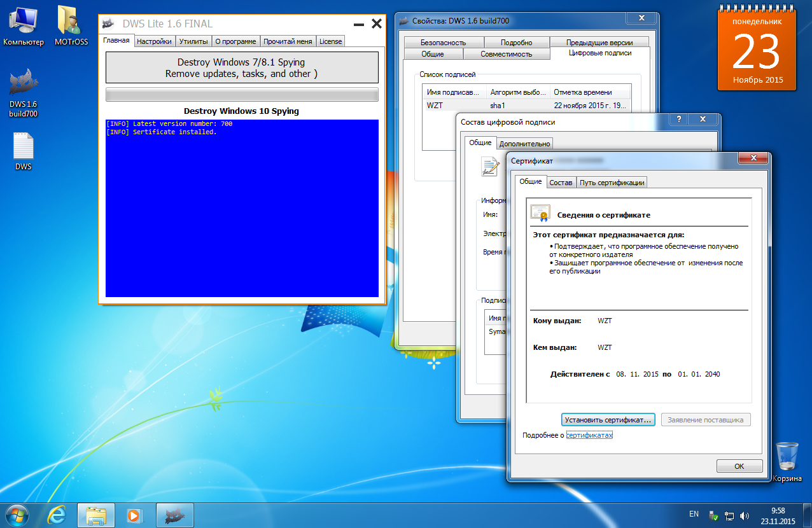
Task: Open Windows Explorer from the taskbar
Action: point(96,515)
